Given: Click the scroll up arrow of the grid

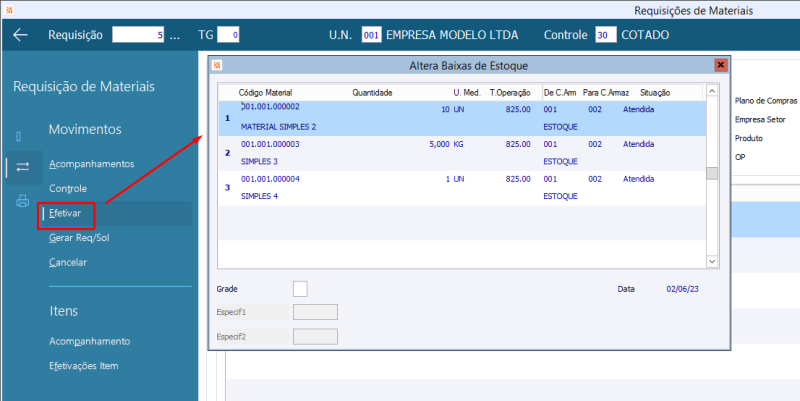Looking at the screenshot, I should (712, 91).
